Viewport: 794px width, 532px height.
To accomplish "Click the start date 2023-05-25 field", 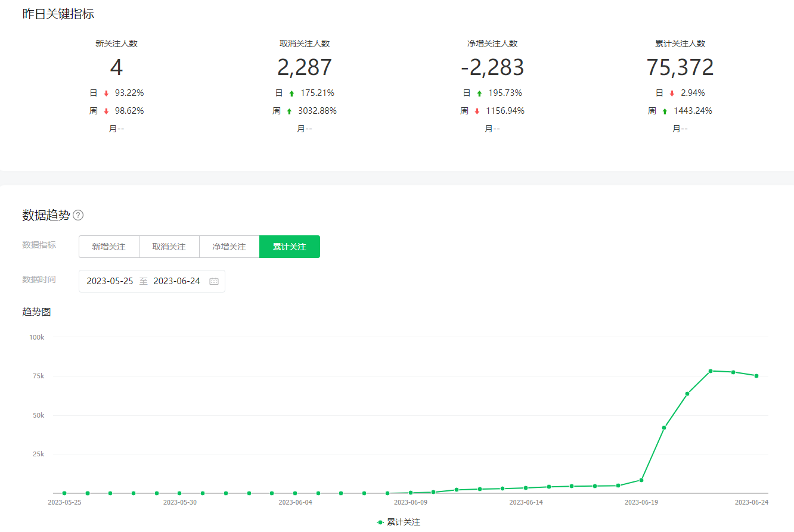I will point(110,281).
